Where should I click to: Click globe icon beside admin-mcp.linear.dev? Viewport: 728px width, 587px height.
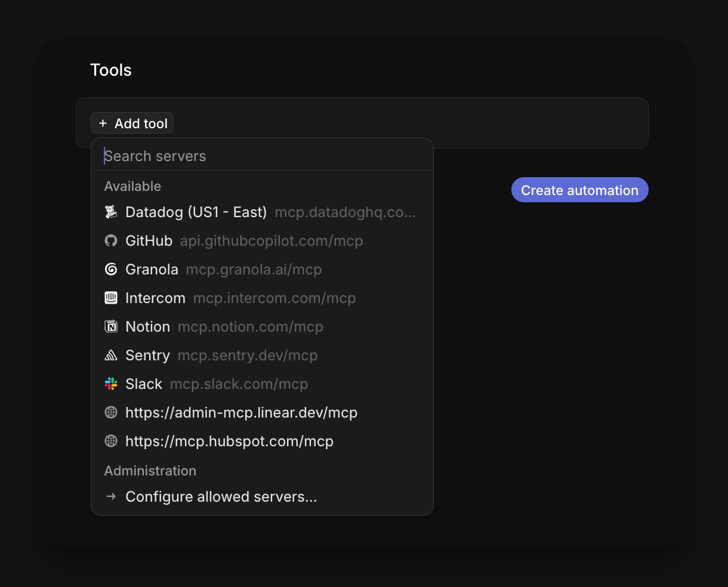tap(111, 413)
